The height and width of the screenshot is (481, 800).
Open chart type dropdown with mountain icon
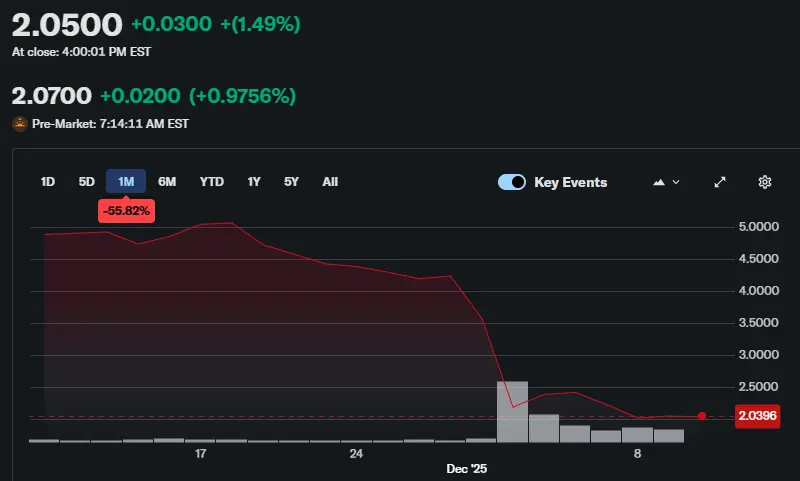click(666, 182)
